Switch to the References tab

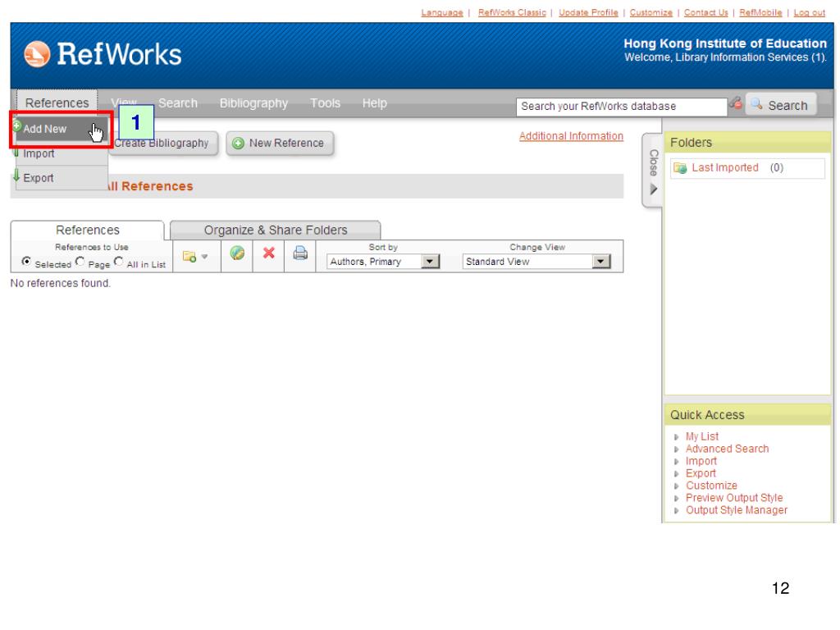click(x=87, y=231)
